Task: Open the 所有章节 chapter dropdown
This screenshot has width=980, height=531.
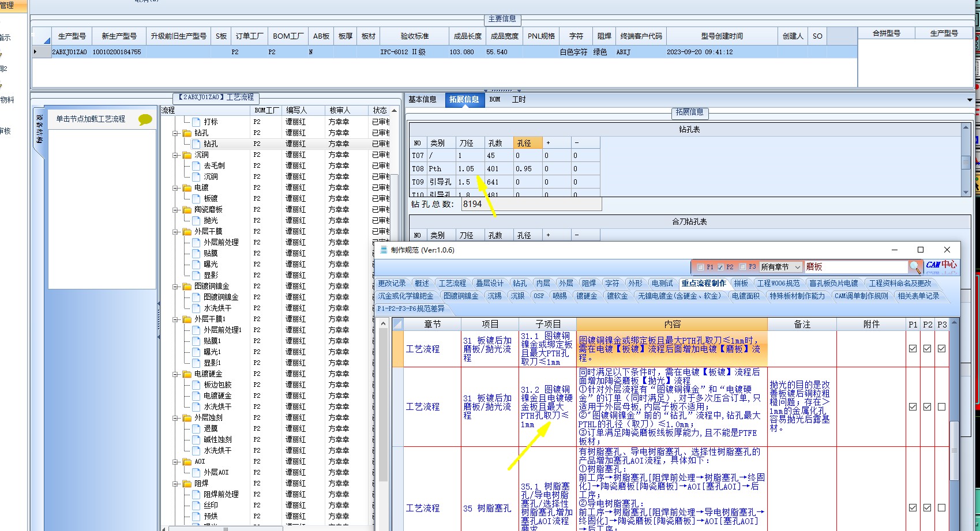Action: (780, 267)
